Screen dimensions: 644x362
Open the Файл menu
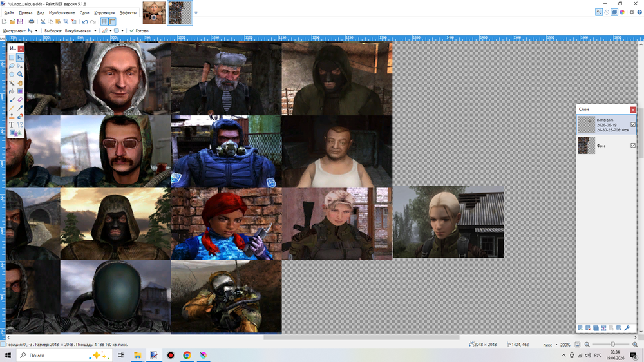point(9,13)
